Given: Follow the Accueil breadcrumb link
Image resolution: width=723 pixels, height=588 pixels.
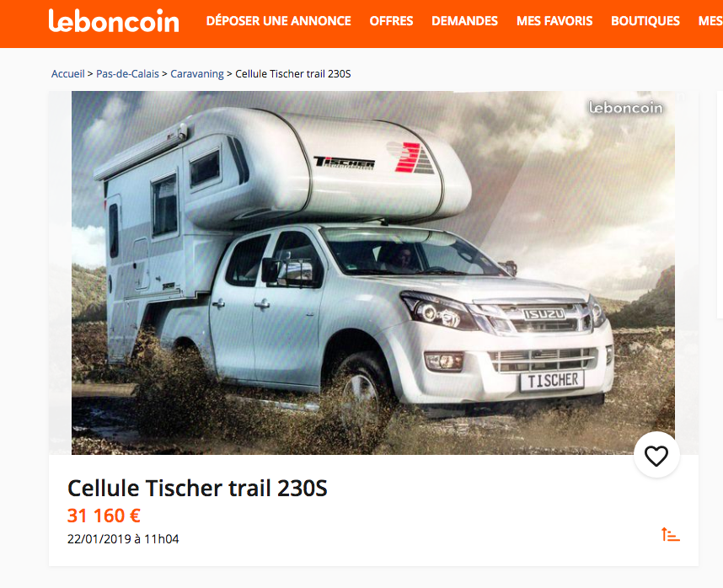Looking at the screenshot, I should pos(67,74).
